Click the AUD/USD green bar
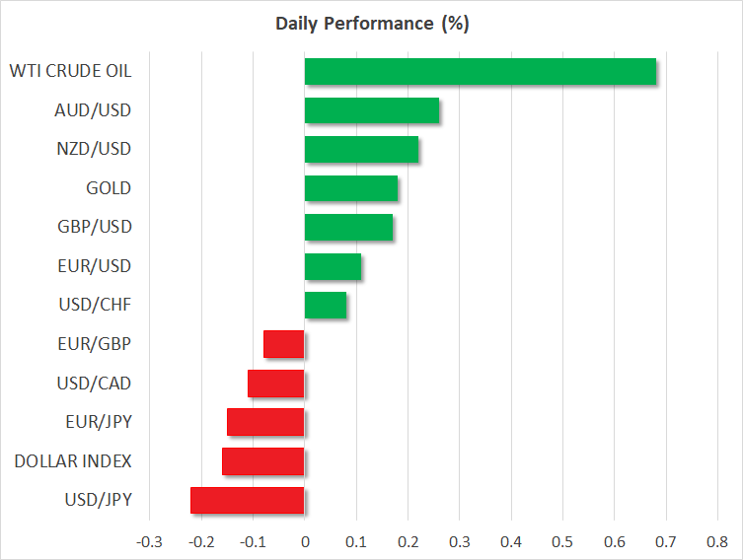This screenshot has width=743, height=560. (371, 110)
